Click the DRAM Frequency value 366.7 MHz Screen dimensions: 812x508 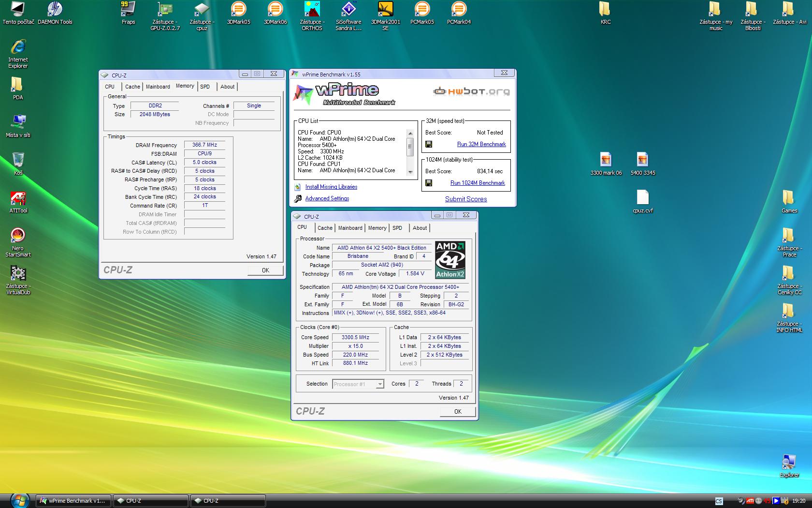click(205, 145)
